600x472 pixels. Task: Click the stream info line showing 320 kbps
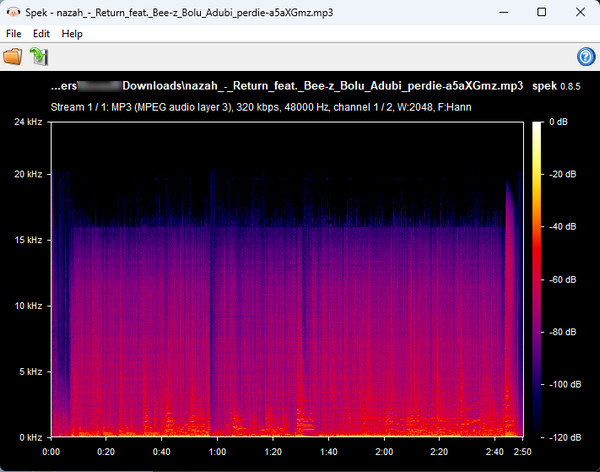261,107
